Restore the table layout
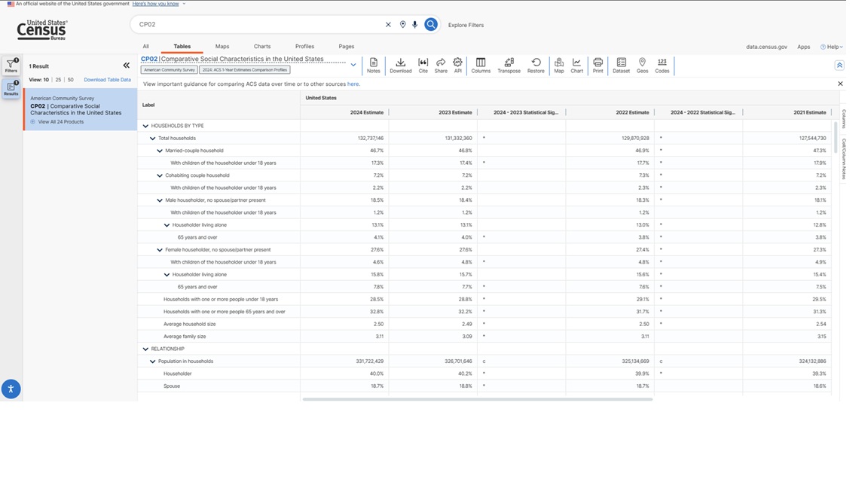Viewport: 868px width, 488px height. click(535, 66)
